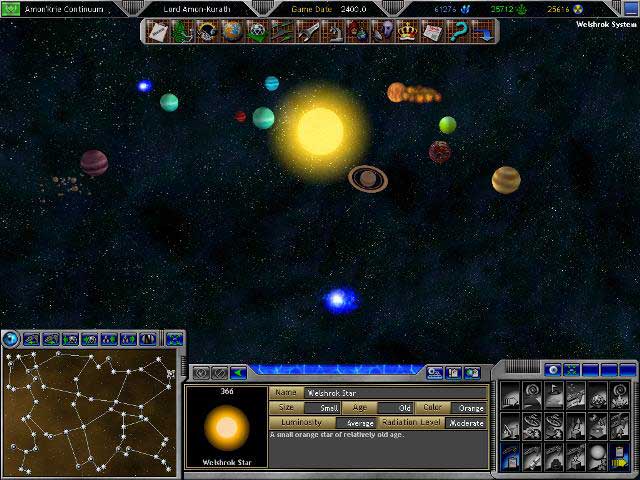Open the planets globe icon in top toolbar

(232, 32)
